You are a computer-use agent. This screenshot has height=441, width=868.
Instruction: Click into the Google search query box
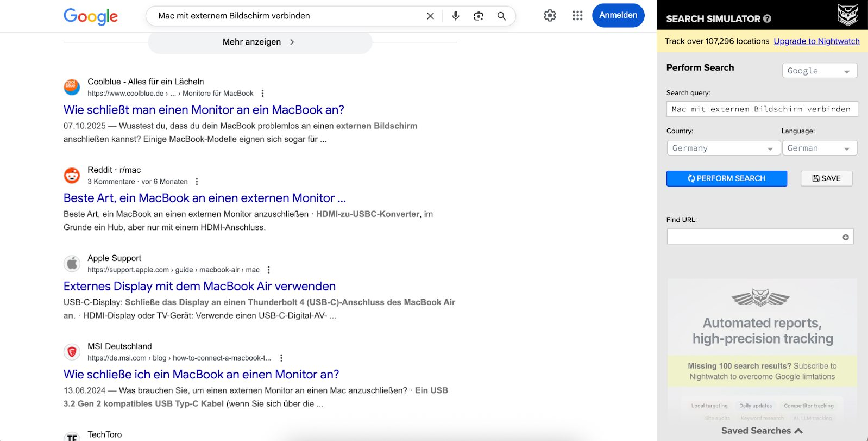coord(288,16)
